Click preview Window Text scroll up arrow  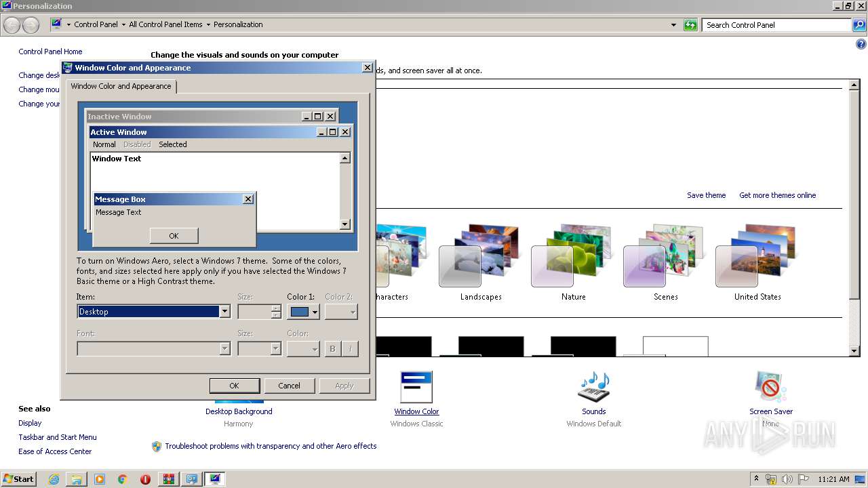(x=345, y=159)
